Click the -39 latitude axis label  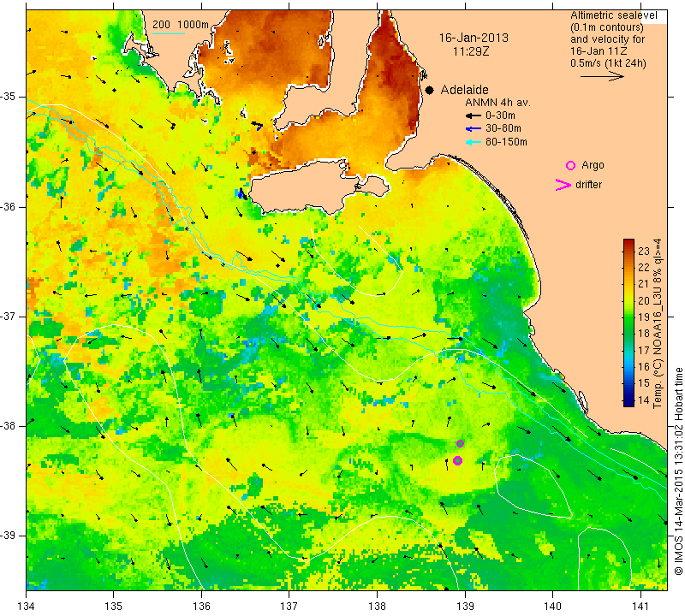click(x=9, y=535)
